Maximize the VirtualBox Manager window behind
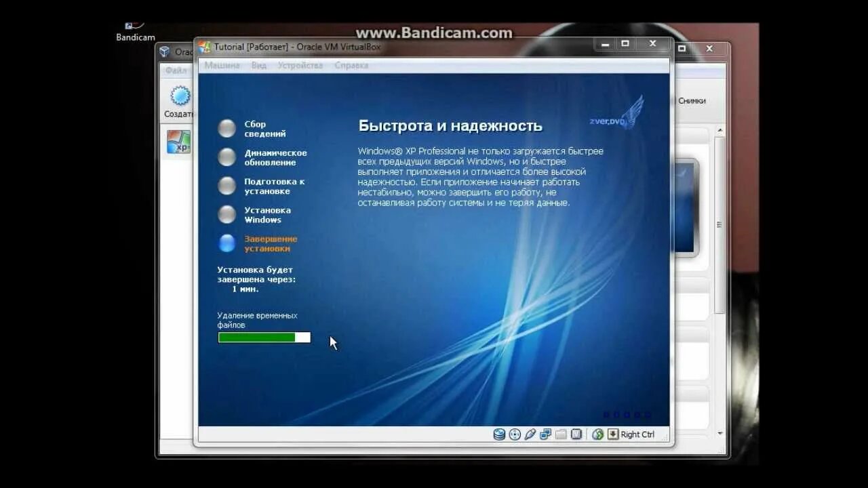This screenshot has height=488, width=868. [682, 49]
